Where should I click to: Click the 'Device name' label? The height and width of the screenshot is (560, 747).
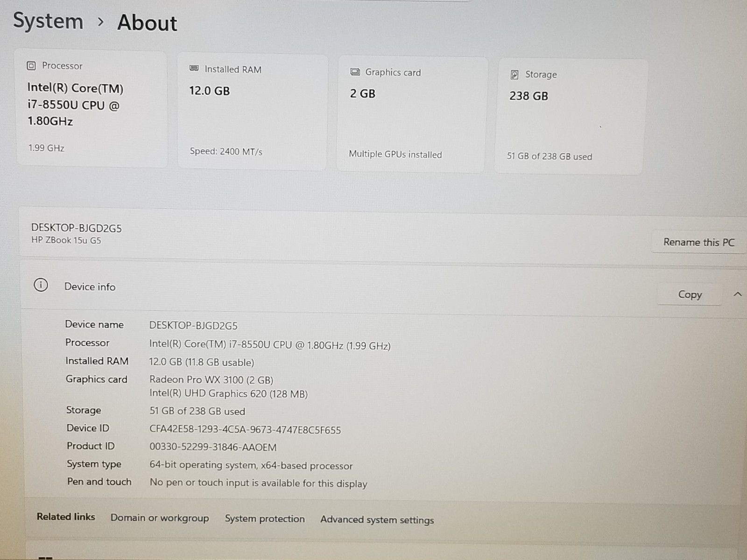click(x=94, y=324)
